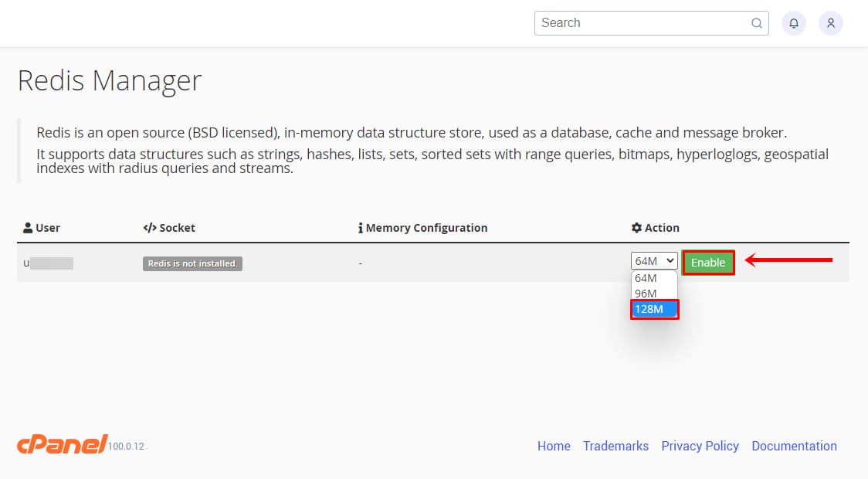This screenshot has height=479, width=868.
Task: Click the Redis Manager page heading
Action: click(110, 81)
